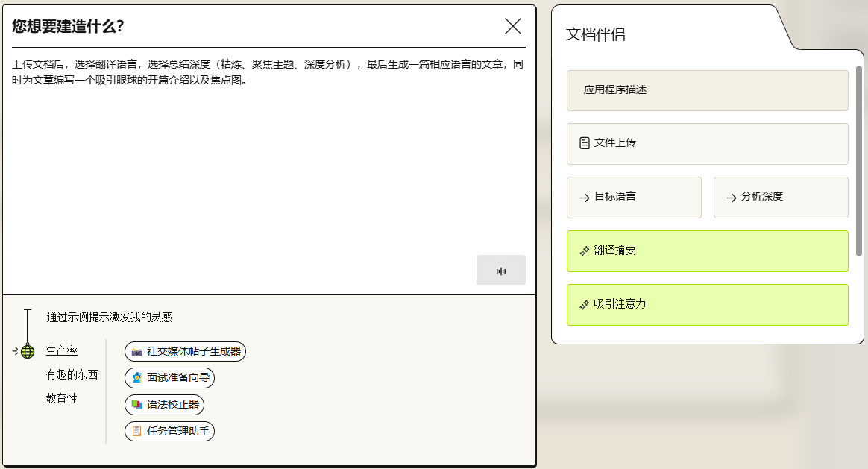
Task: Click the voice input waveform button
Action: click(501, 270)
